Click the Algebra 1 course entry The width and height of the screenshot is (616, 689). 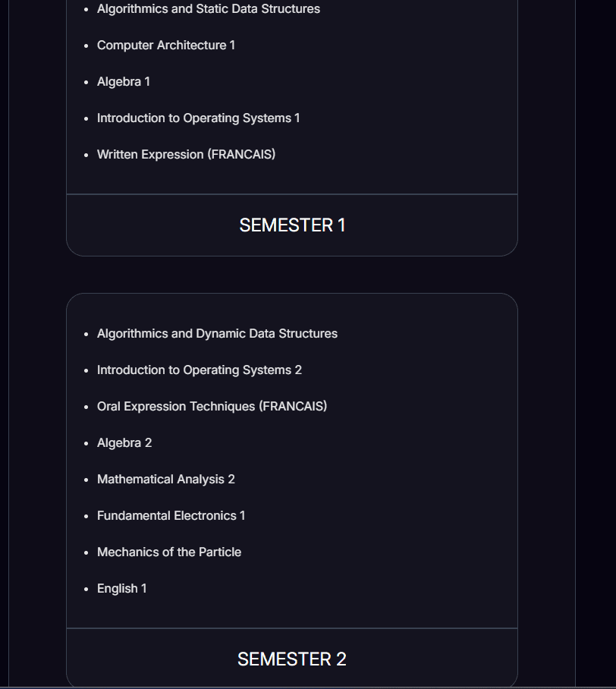pyautogui.click(x=124, y=82)
